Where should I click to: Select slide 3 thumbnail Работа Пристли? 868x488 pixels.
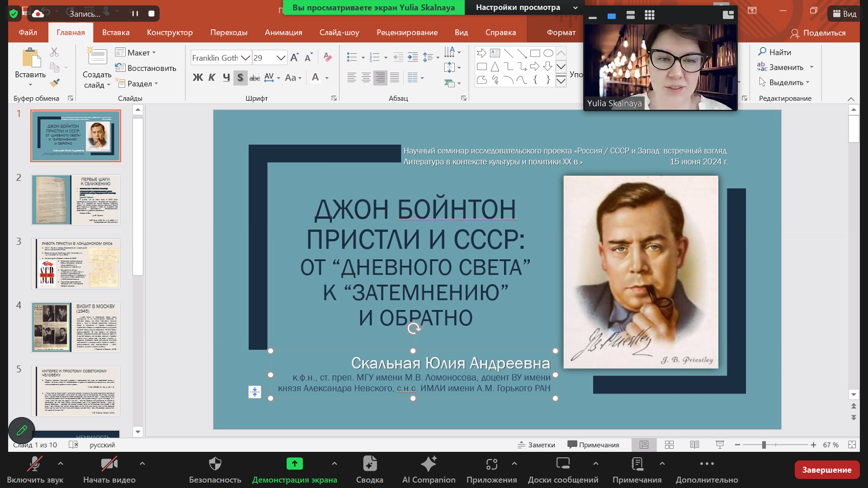tap(75, 263)
